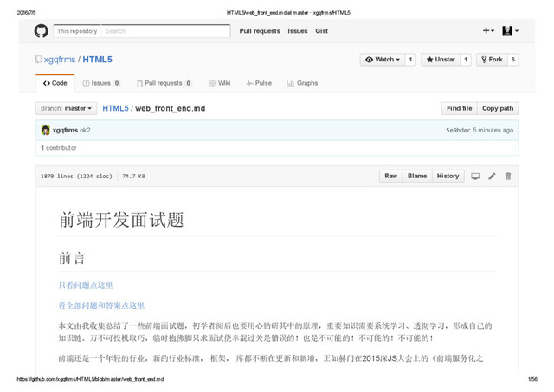Switch to the Wiki tab
This screenshot has width=554, height=392.
219,83
